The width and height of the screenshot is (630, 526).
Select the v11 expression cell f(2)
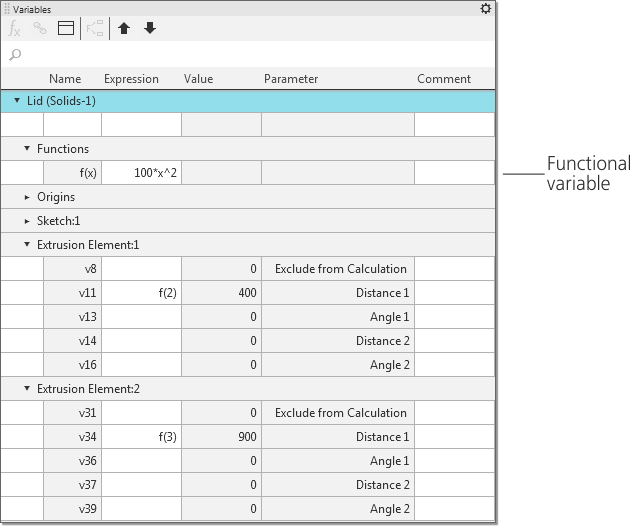click(141, 293)
